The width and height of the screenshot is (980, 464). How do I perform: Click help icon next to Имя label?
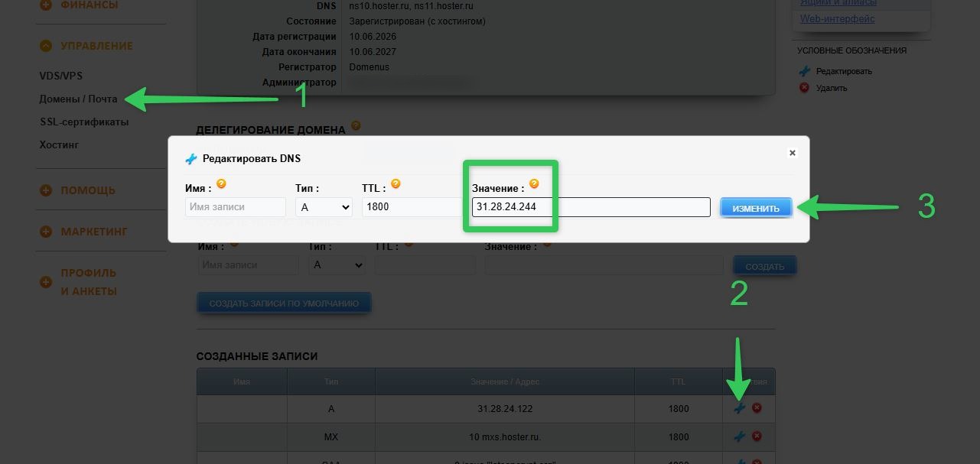(x=222, y=184)
